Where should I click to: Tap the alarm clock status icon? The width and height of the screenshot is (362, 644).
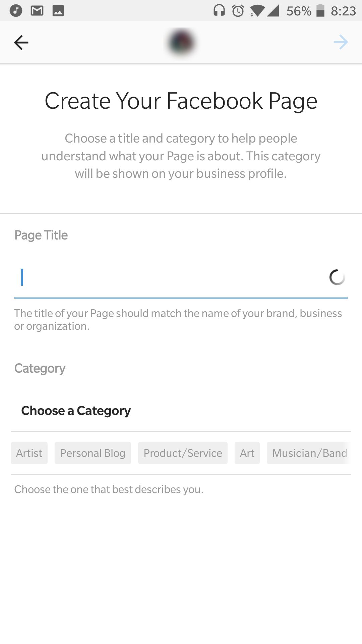coord(238,11)
